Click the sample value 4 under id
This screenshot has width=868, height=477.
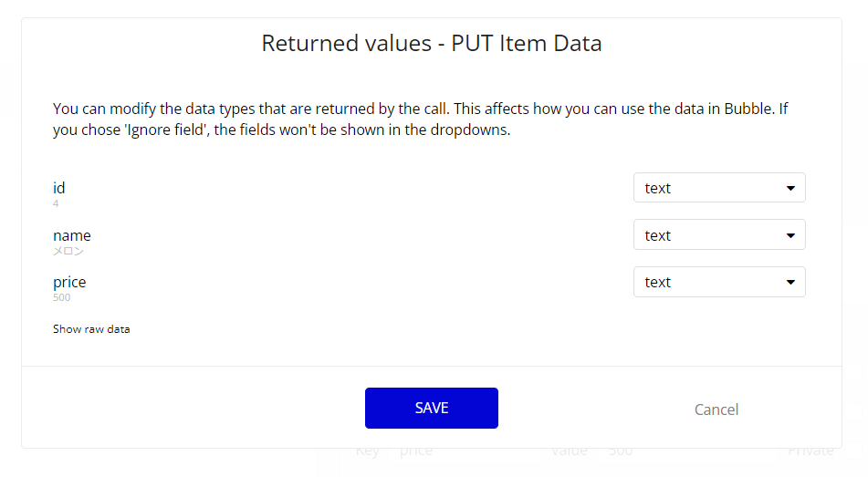point(56,203)
